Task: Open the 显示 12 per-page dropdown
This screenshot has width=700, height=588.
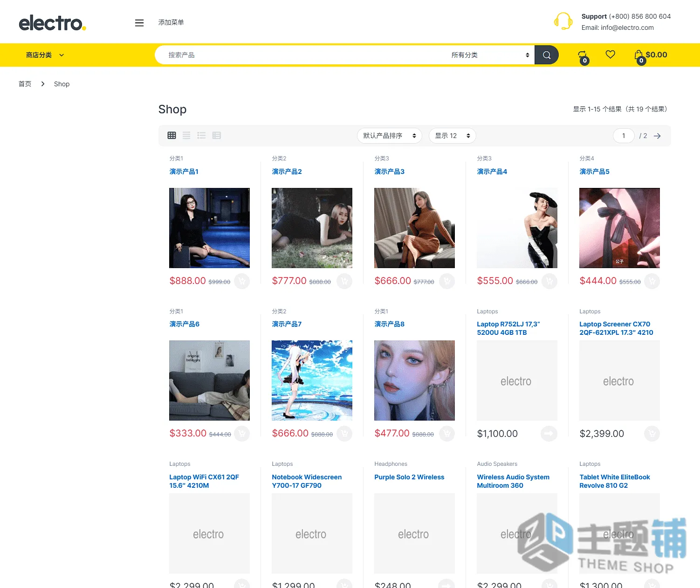Action: (x=453, y=136)
